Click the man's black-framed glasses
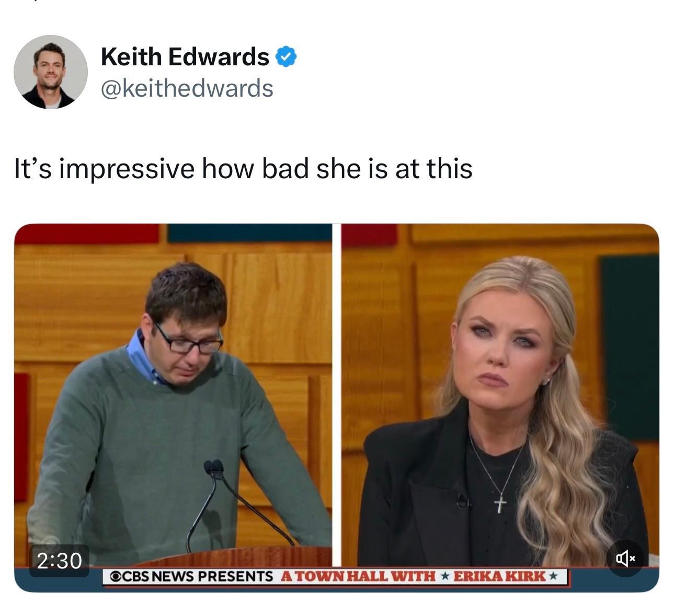Viewport: 674px width, 616px height. (x=188, y=340)
